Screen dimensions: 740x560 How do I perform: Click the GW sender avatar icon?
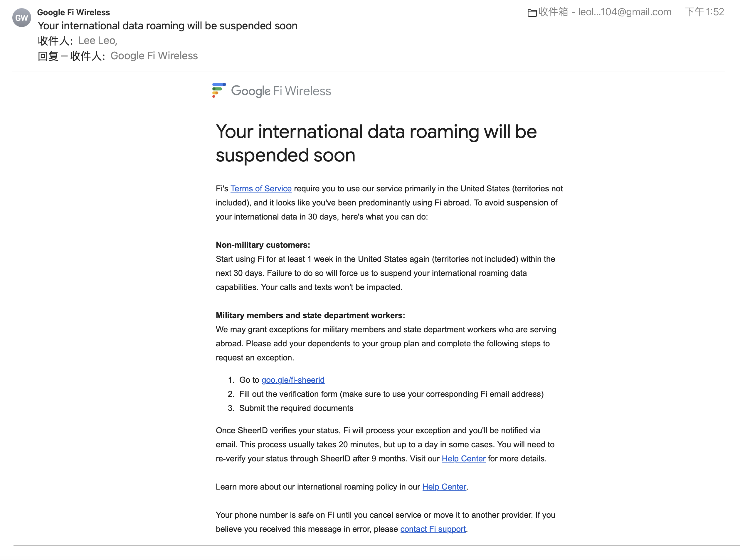pyautogui.click(x=22, y=18)
